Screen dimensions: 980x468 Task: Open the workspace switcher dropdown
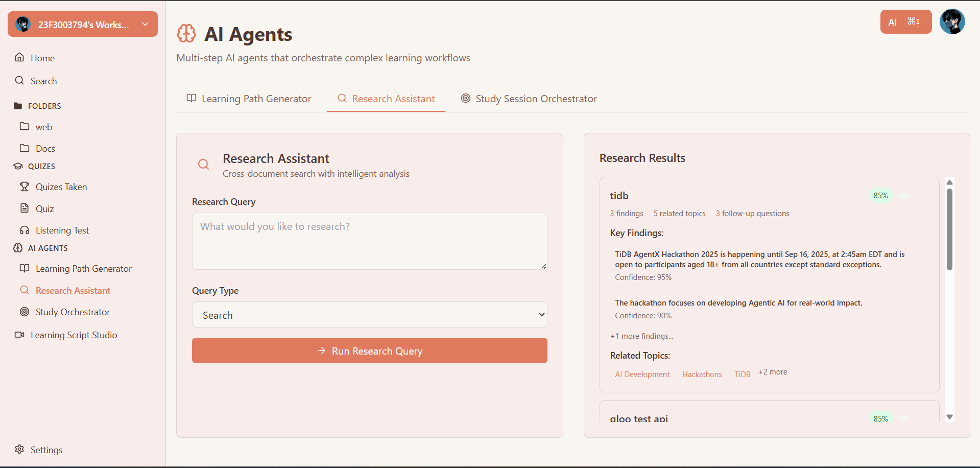click(x=83, y=24)
